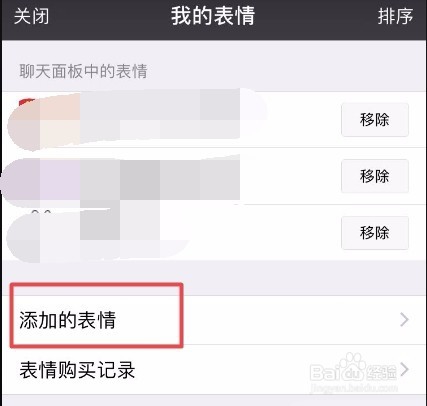Screen dimensions: 427x406
Task: Tap 移除 for the third sticker pack
Action: (375, 233)
